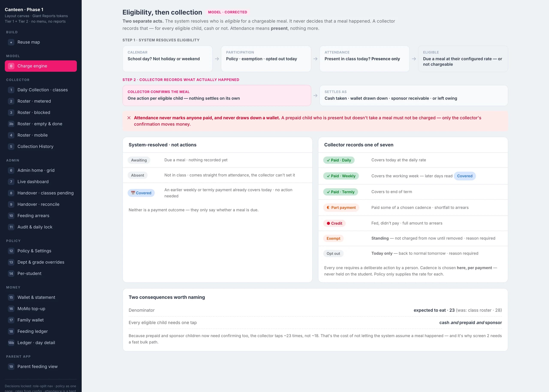The height and width of the screenshot is (392, 549).
Task: Click the red X icon in the warning banner
Action: pos(129,118)
